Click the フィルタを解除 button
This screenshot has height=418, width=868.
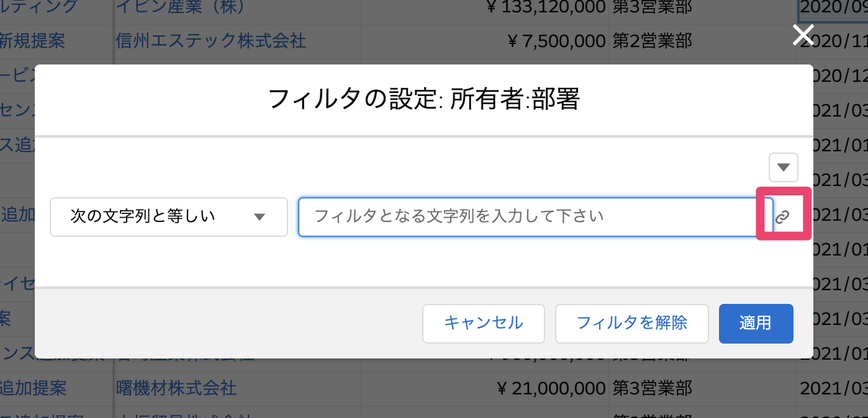tap(632, 323)
